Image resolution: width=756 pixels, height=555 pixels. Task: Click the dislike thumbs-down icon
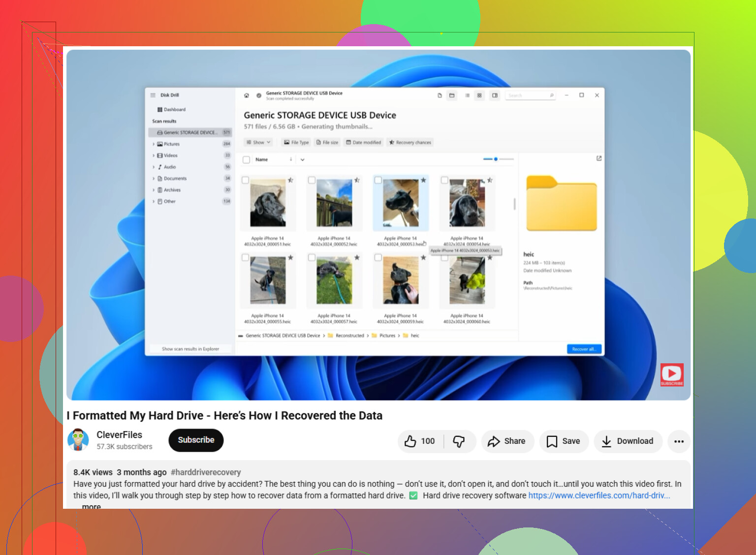click(x=459, y=441)
